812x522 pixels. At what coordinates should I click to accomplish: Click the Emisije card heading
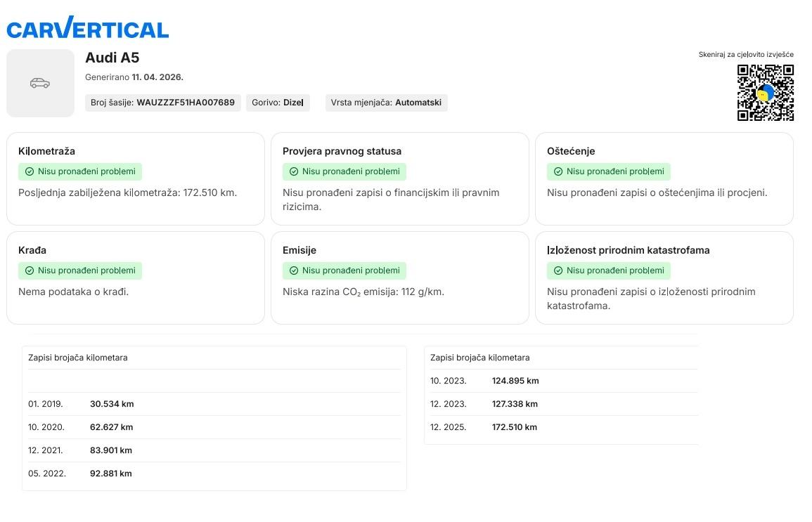point(299,250)
